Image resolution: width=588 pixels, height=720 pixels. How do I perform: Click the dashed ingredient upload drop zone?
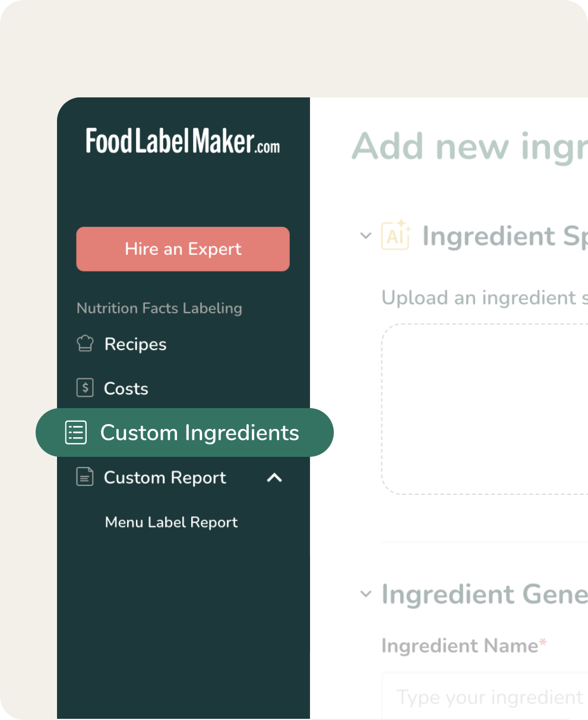pyautogui.click(x=484, y=409)
